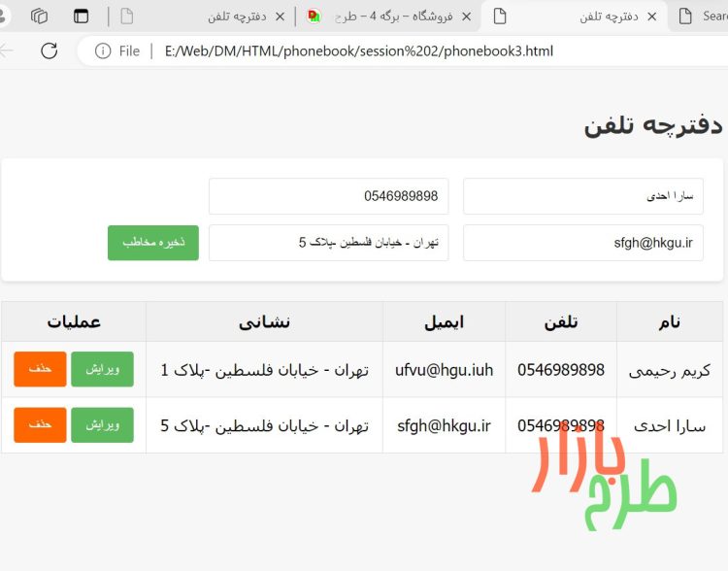Click the browser back arrow
728x571 pixels.
pos(8,50)
